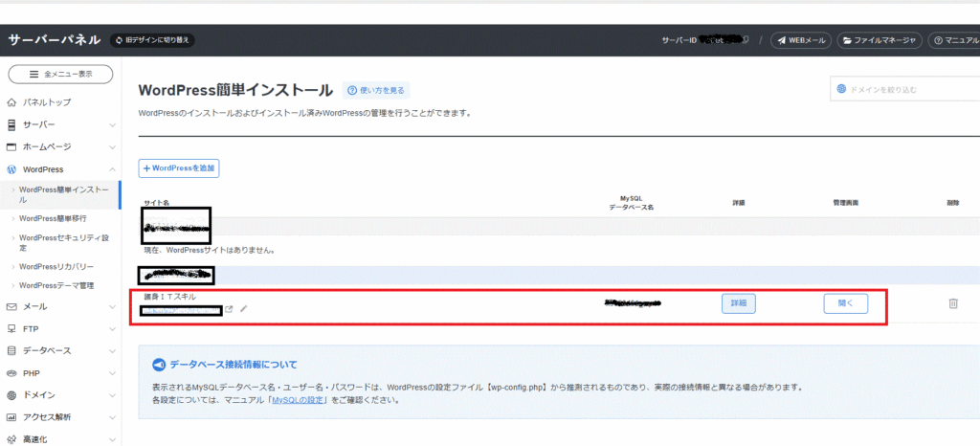The width and height of the screenshot is (980, 446).
Task: Click the MySQL データベース名 column header
Action: coord(632,203)
